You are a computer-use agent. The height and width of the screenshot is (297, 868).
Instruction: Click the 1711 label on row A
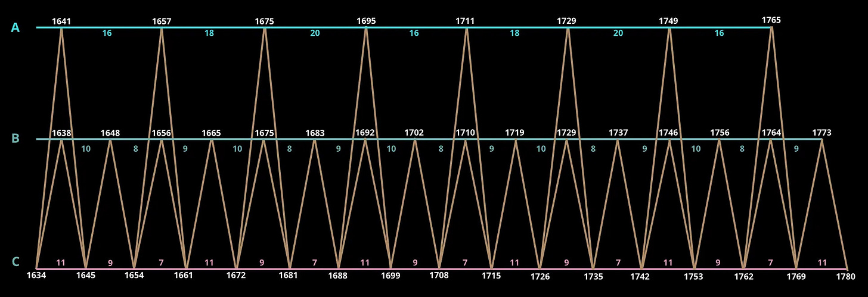point(465,21)
